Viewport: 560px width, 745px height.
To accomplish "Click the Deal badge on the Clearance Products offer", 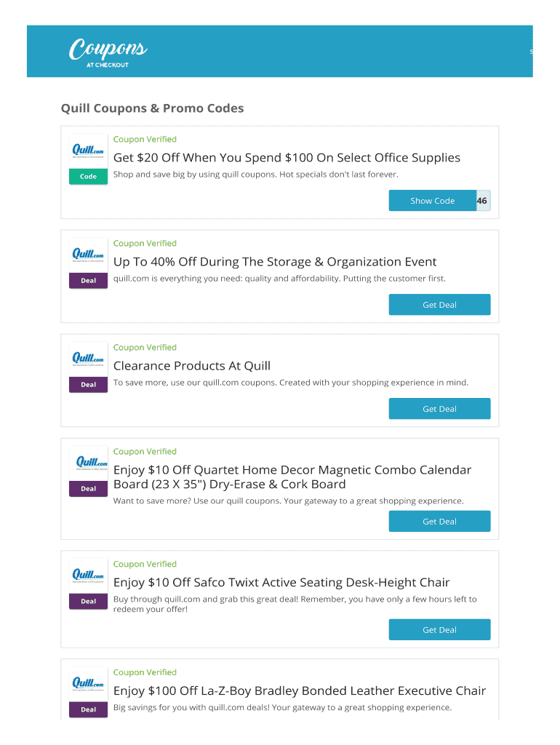I will 88,384.
